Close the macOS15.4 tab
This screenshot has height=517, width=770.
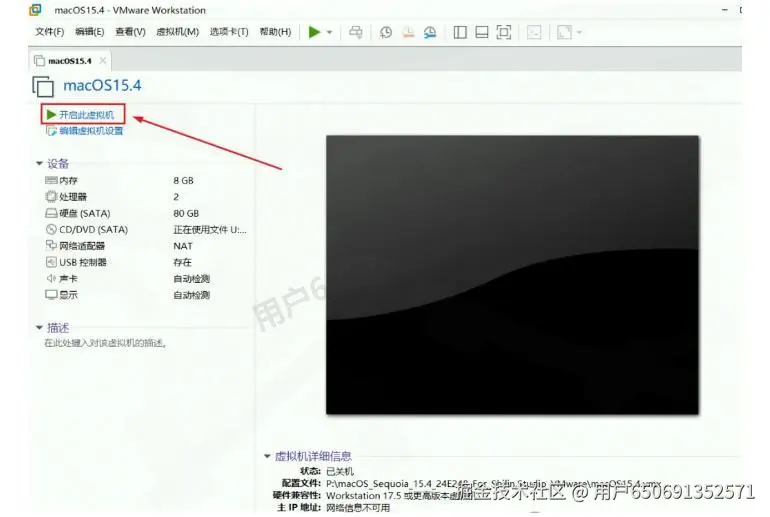pyautogui.click(x=103, y=60)
